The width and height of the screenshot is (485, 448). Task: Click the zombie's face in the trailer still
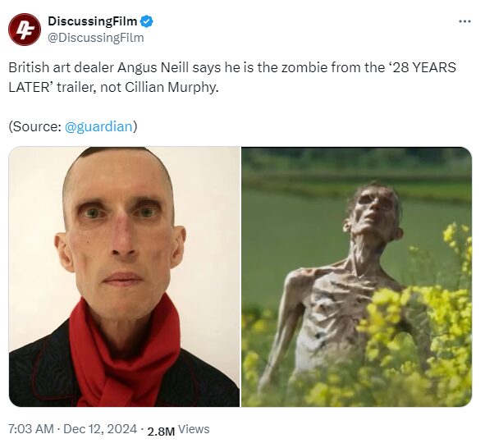point(375,210)
